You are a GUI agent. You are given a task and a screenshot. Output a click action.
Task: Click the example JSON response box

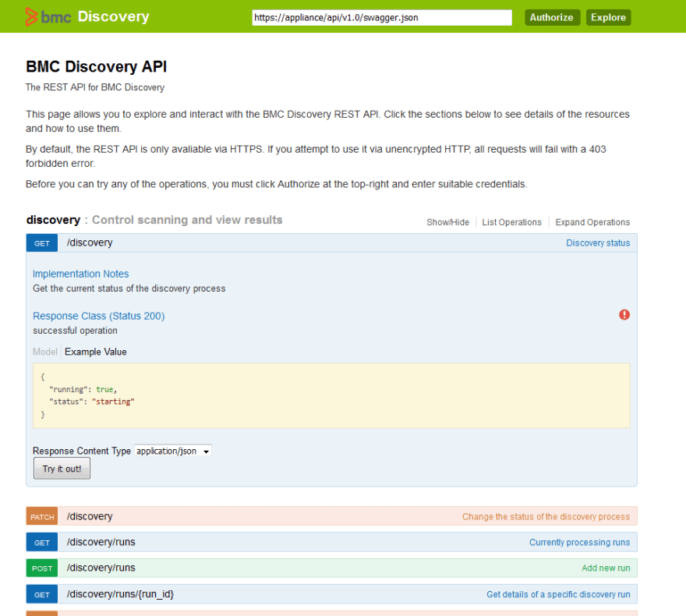331,395
